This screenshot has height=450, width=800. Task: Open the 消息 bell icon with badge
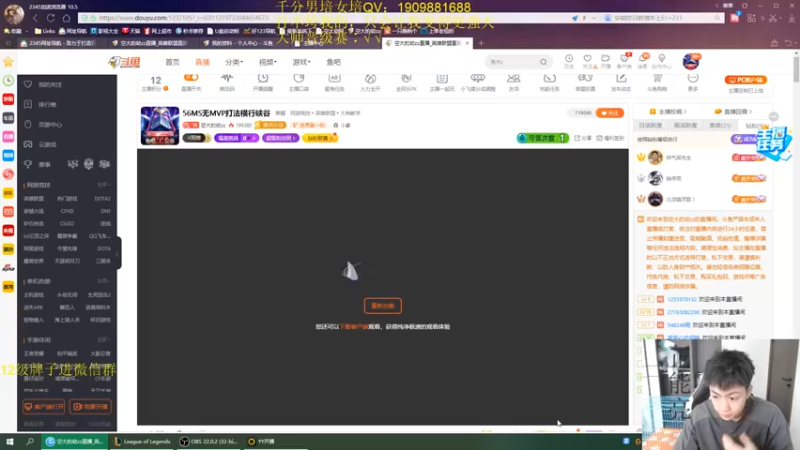click(643, 61)
